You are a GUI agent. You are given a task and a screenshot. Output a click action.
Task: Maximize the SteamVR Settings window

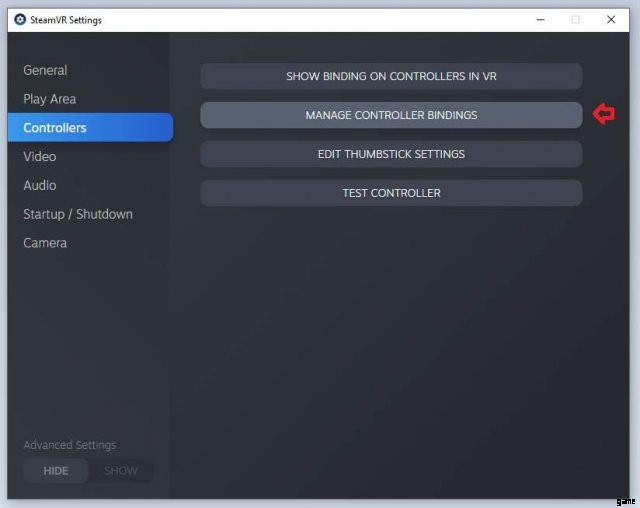pos(575,20)
